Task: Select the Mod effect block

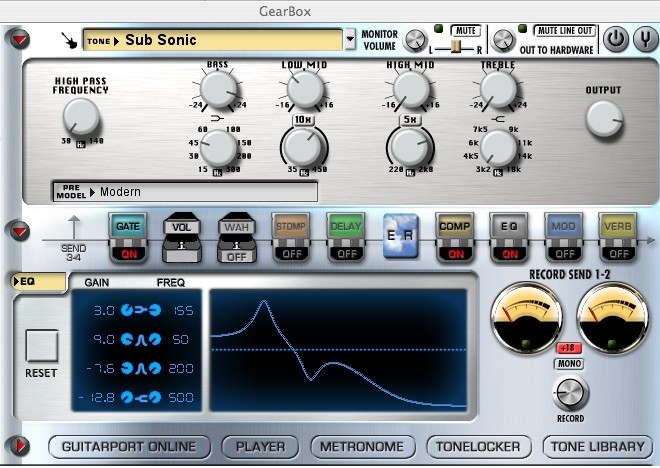Action: pos(564,226)
